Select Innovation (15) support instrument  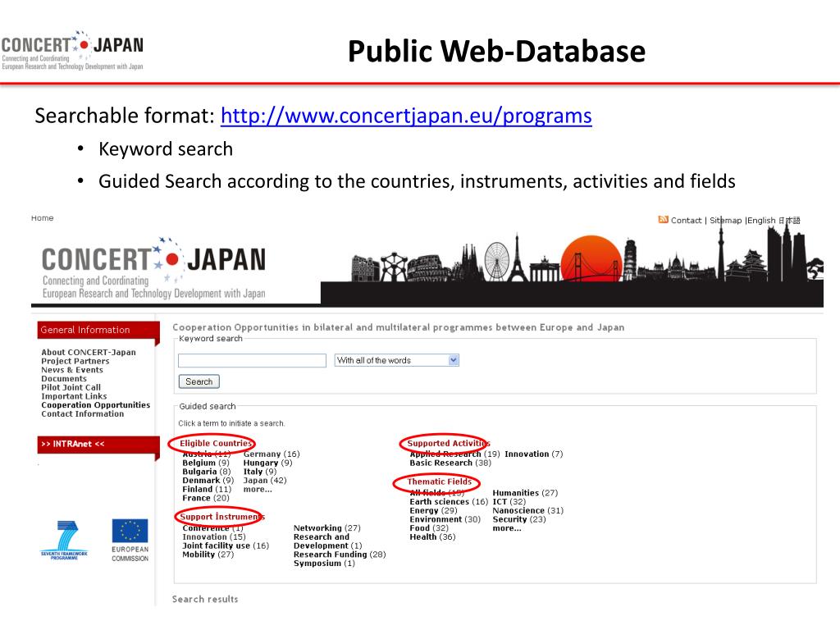214,536
